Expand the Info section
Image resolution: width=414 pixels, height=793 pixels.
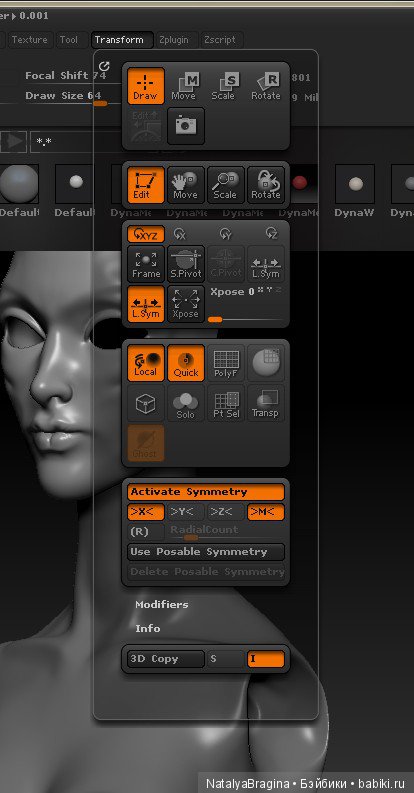[x=148, y=629]
